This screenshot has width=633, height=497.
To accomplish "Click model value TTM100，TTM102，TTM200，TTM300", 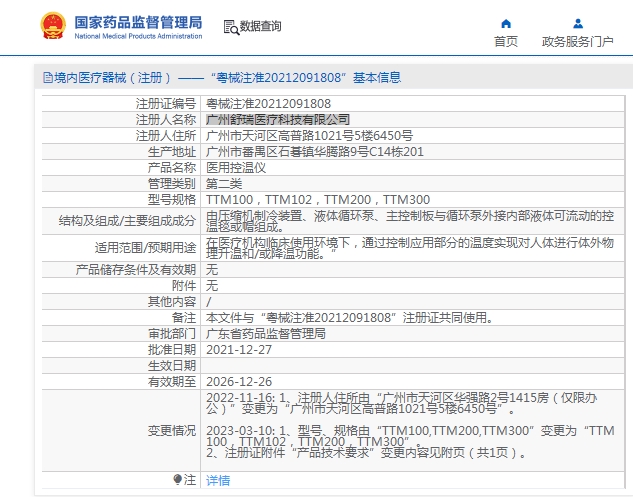I will [318, 199].
